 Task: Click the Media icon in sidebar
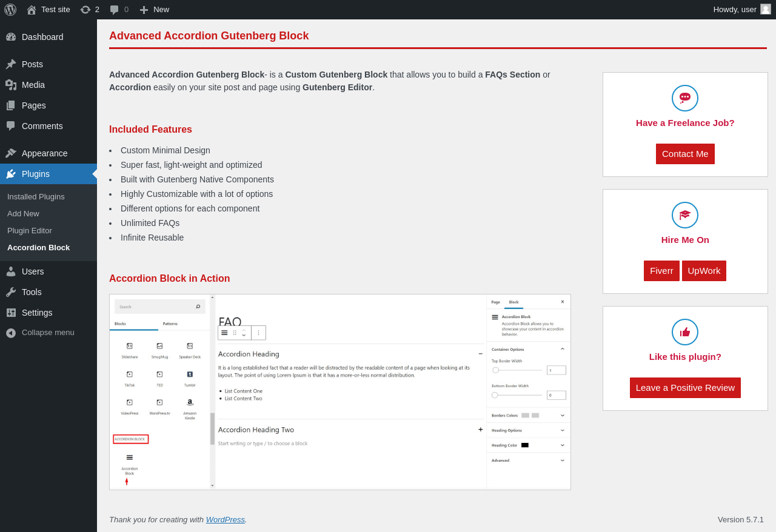pyautogui.click(x=11, y=85)
